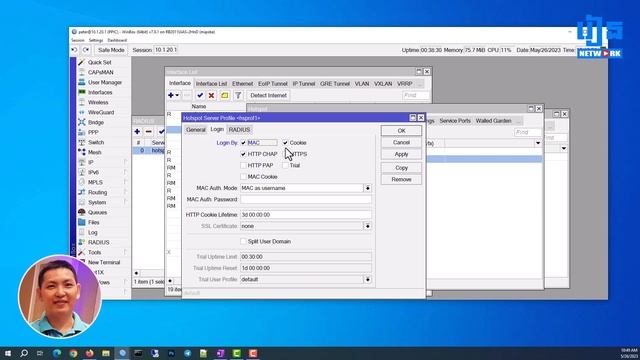
Task: Click the undo arrow in WinBox toolbar
Action: [x=74, y=50]
